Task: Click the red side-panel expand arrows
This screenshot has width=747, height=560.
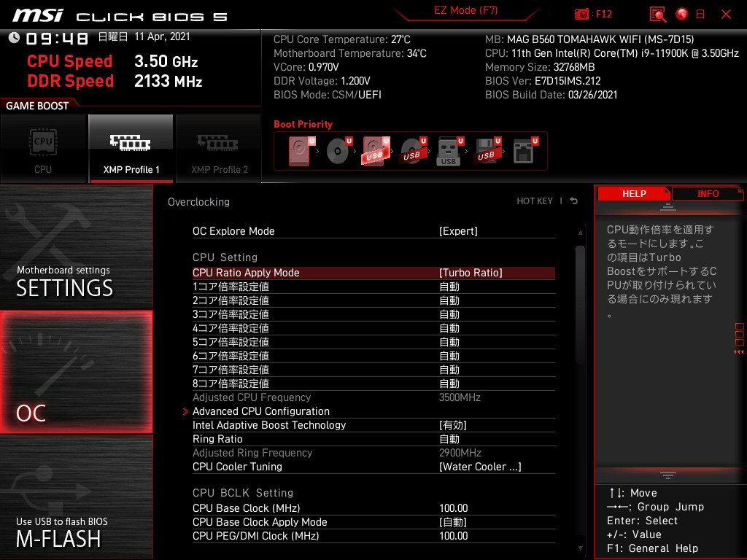Action: [x=738, y=352]
